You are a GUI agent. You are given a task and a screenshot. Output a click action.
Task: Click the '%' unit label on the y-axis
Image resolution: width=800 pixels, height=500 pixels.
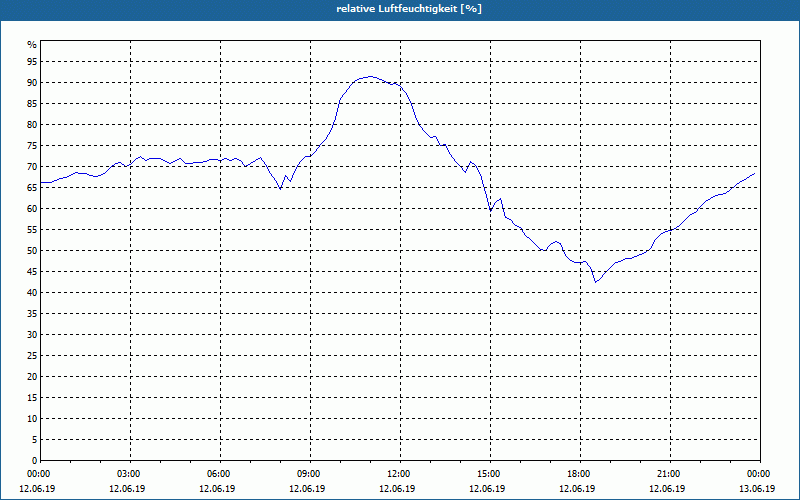[32, 45]
